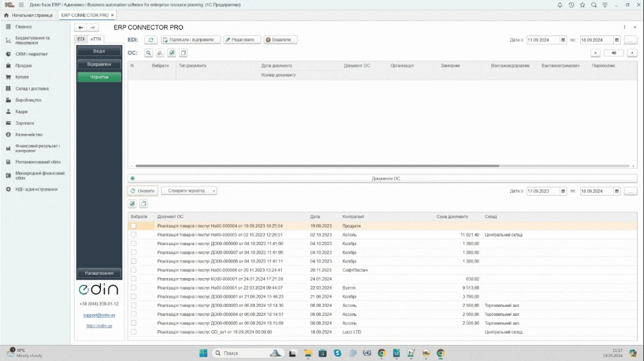Viewport: 644px width, 361px height.
Task: Open notifications bell in title bar
Action: click(560, 5)
